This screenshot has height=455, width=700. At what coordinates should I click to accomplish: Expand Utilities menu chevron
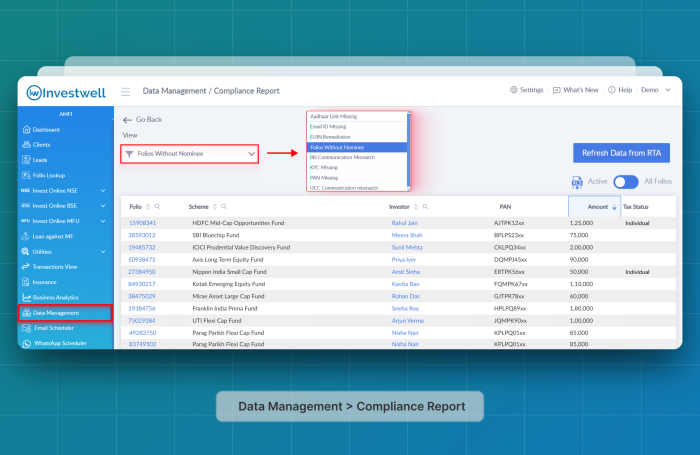pyautogui.click(x=103, y=252)
